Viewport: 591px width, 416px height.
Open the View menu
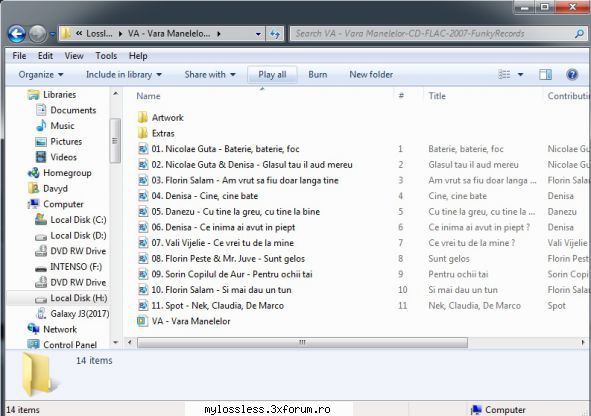pos(74,56)
